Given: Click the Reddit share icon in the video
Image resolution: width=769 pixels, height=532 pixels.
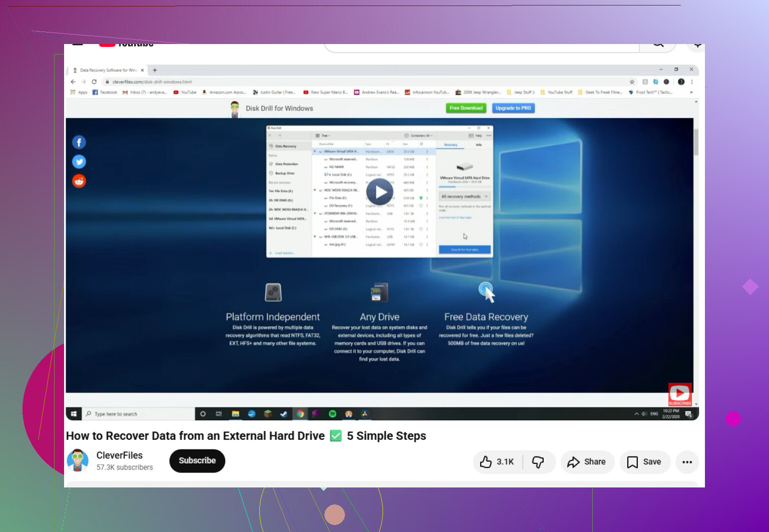Looking at the screenshot, I should tap(79, 181).
